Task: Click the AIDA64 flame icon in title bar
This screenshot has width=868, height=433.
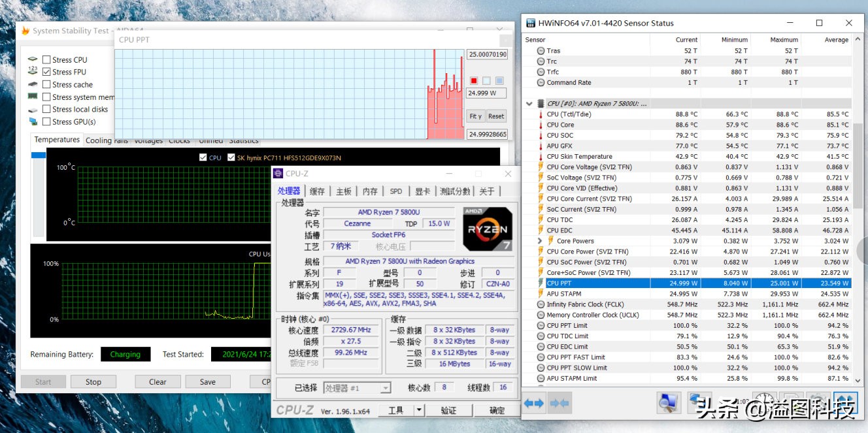Action: coord(25,31)
